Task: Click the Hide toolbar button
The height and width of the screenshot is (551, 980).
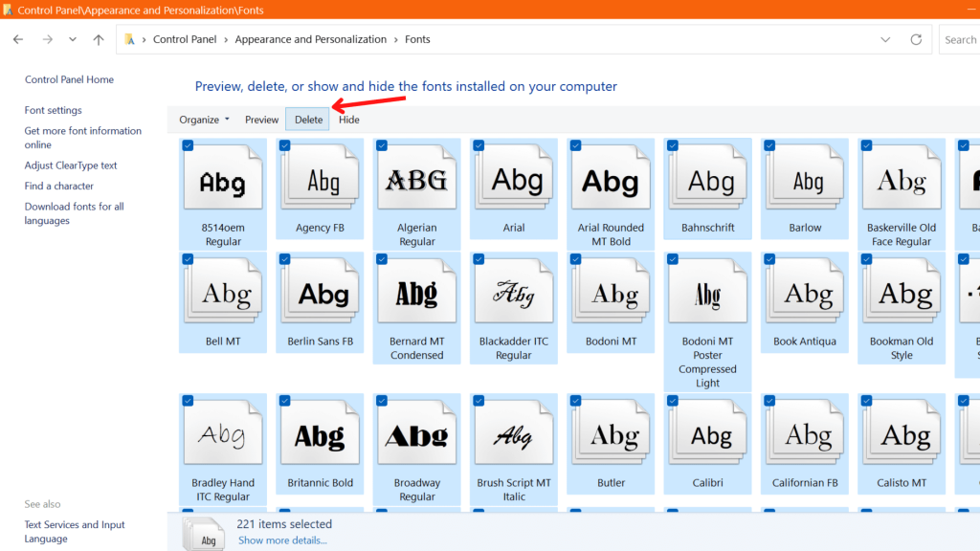Action: point(348,120)
